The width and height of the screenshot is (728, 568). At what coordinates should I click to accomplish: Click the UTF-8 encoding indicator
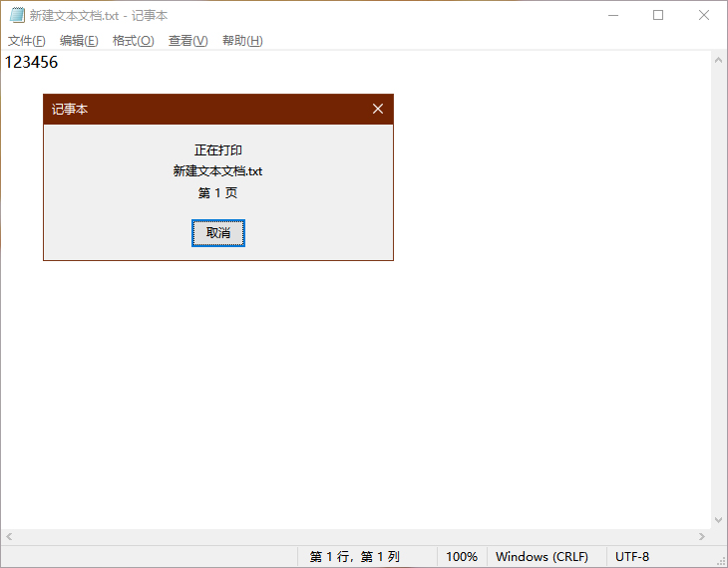[632, 557]
